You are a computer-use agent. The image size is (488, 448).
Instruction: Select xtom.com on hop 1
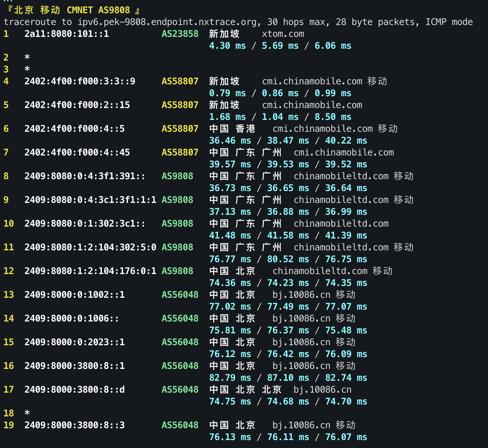pyautogui.click(x=283, y=34)
